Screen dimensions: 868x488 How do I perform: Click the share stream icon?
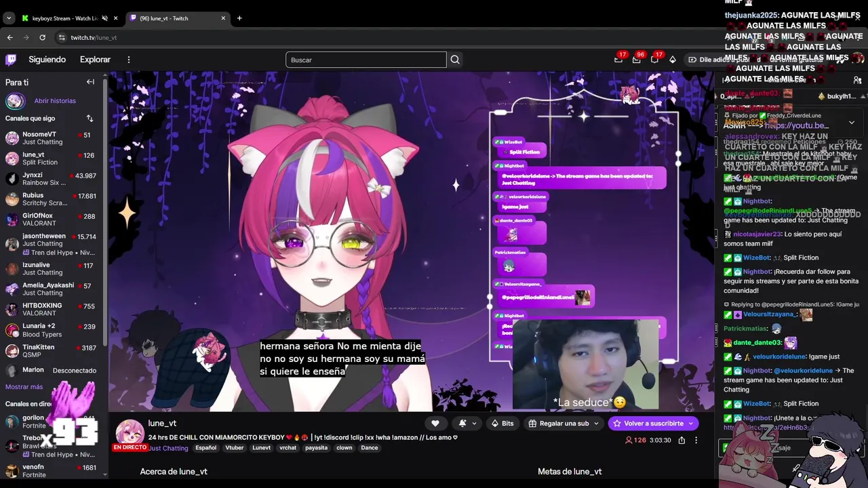(682, 440)
